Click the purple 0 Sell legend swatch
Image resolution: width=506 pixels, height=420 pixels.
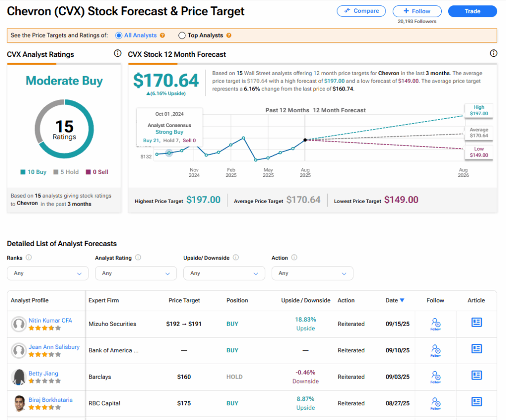[x=88, y=172]
